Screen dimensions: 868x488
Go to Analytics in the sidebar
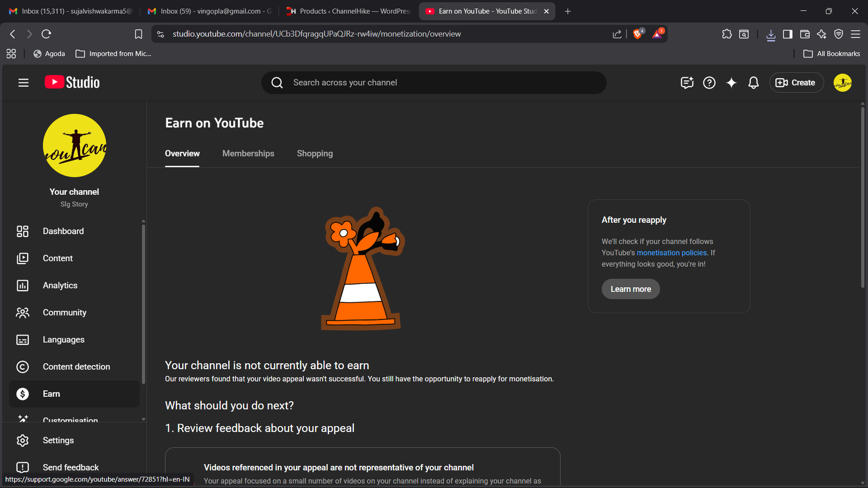pos(60,285)
